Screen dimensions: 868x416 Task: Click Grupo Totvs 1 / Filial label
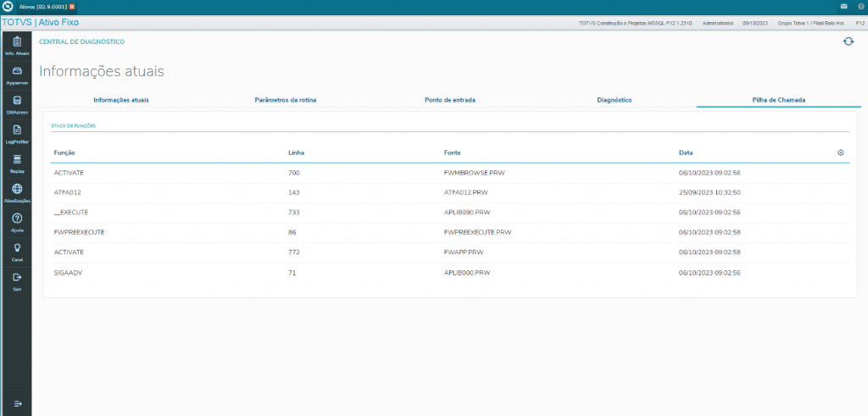click(811, 23)
